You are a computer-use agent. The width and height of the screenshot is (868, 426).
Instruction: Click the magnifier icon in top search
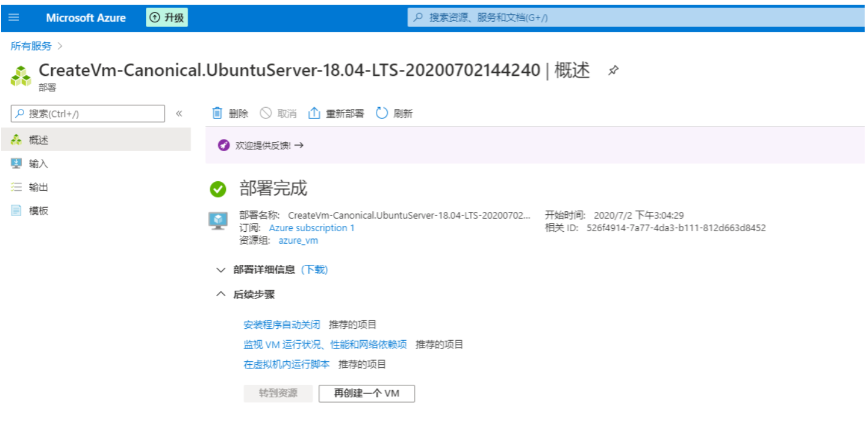click(418, 18)
